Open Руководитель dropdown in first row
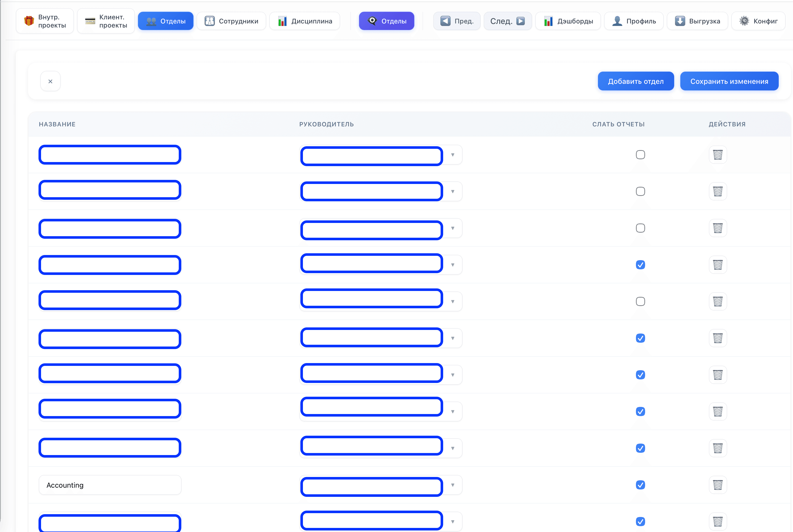Image resolution: width=793 pixels, height=532 pixels. click(x=453, y=155)
